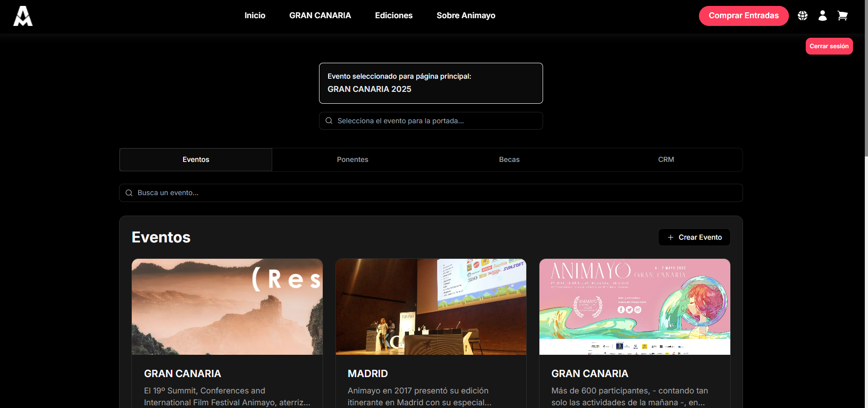Open the user account icon

click(823, 16)
